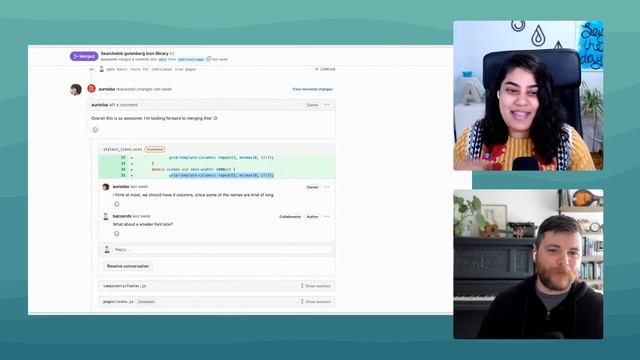Expand Show resolved for pages/icons.js

(x=315, y=302)
